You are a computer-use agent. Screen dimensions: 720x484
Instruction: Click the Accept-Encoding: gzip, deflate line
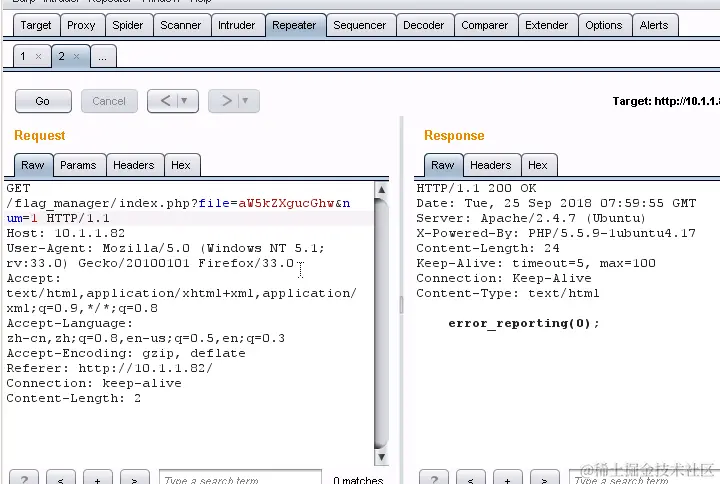pyautogui.click(x=126, y=353)
